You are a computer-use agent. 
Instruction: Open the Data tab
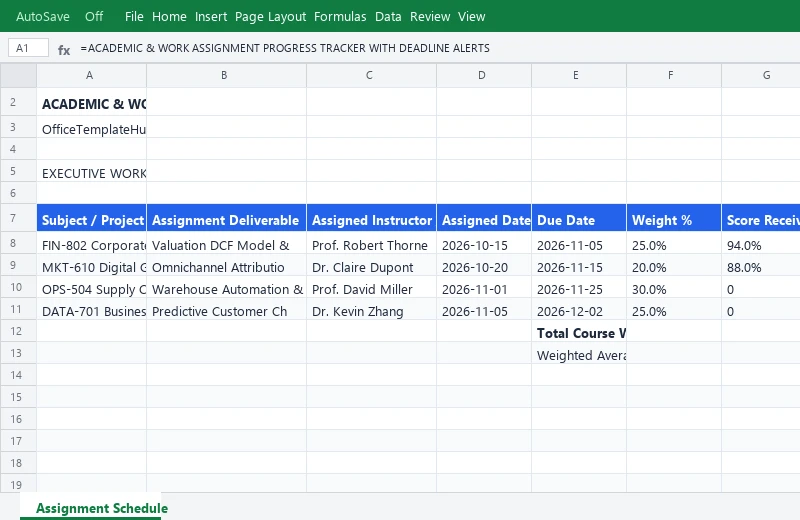pyautogui.click(x=388, y=16)
